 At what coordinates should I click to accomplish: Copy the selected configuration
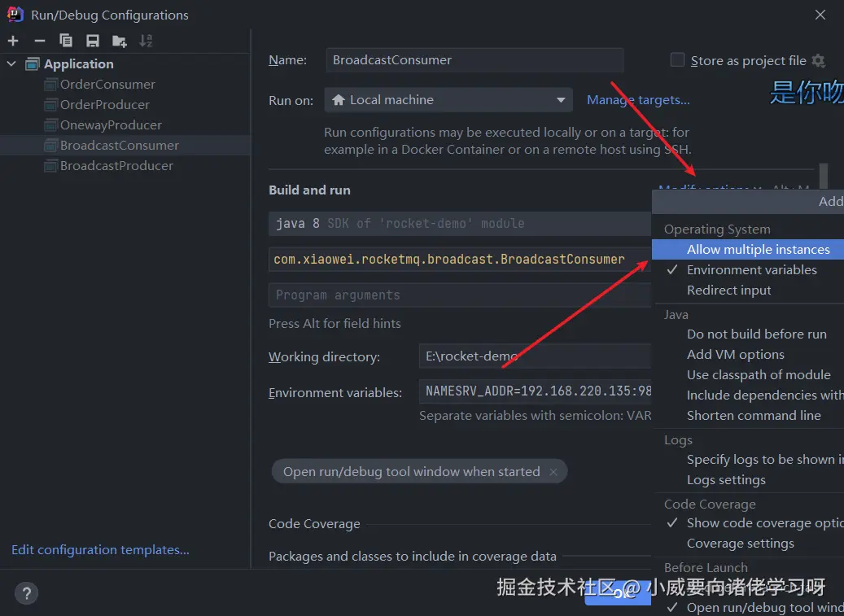click(66, 41)
